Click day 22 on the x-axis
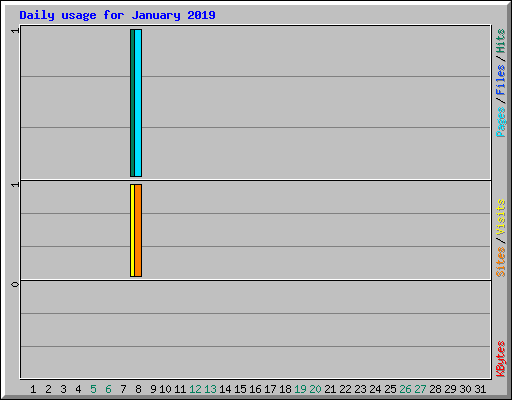The width and height of the screenshot is (512, 400). pyautogui.click(x=345, y=389)
